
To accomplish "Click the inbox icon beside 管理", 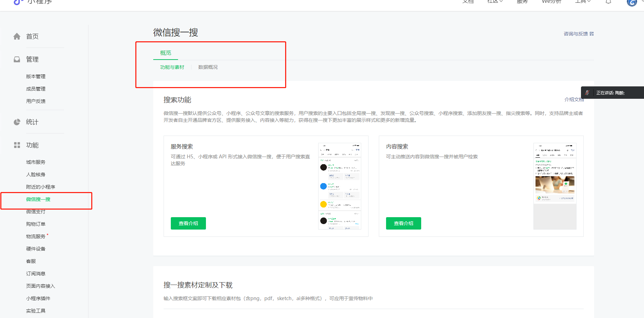I will click(x=17, y=59).
